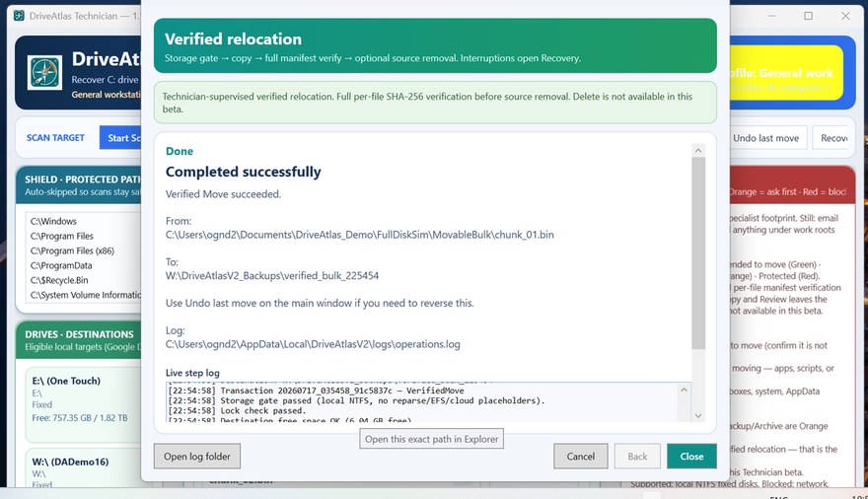The height and width of the screenshot is (499, 868).
Task: Click Completed successfully heading
Action: click(243, 172)
